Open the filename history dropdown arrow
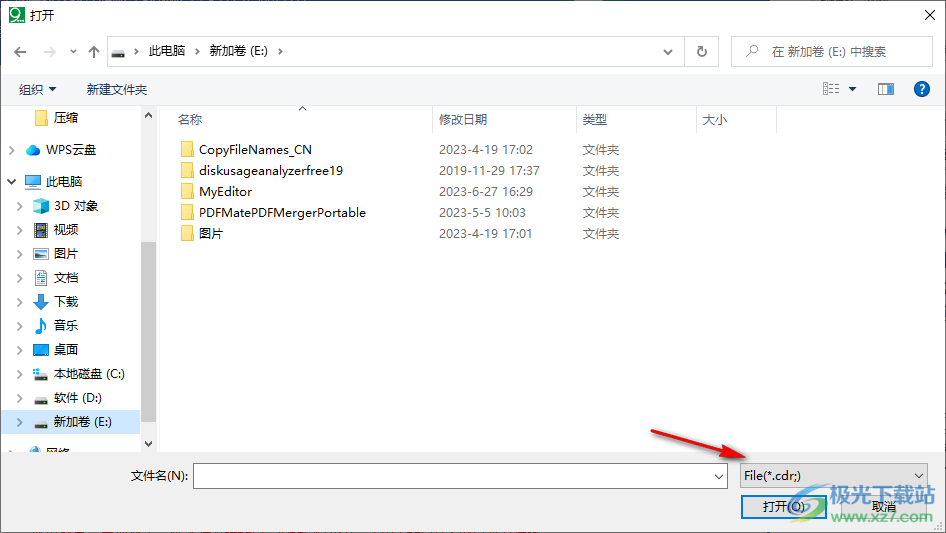This screenshot has height=533, width=946. pos(719,476)
